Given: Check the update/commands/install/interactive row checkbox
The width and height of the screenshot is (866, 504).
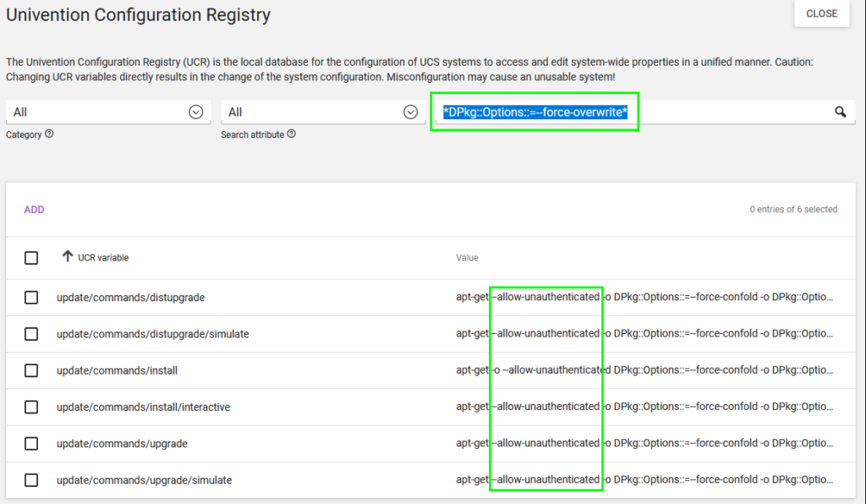Looking at the screenshot, I should [31, 407].
